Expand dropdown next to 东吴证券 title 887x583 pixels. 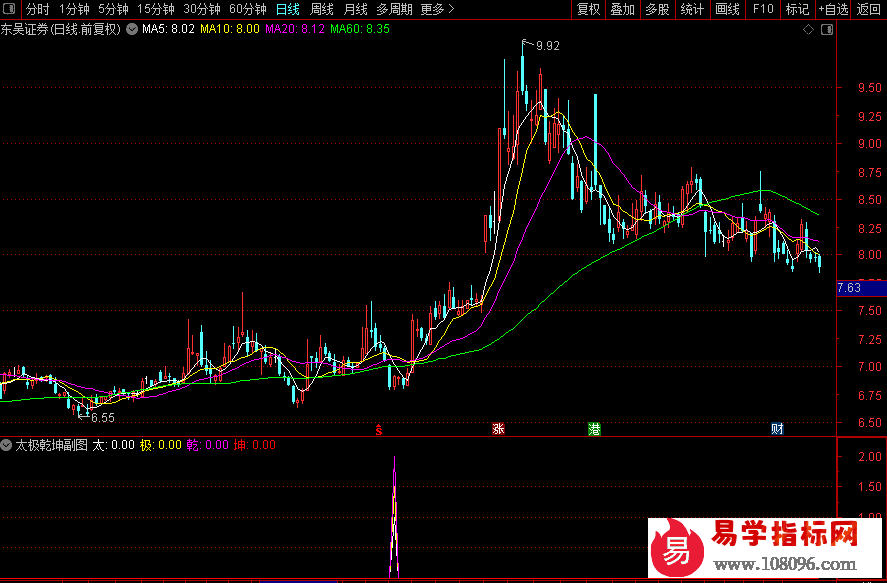(x=132, y=29)
